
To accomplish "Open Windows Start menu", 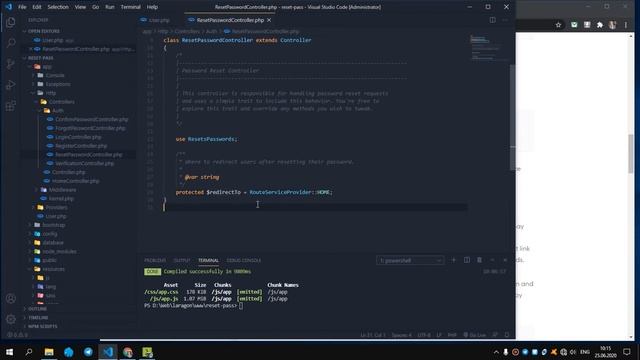I will click(9, 352).
